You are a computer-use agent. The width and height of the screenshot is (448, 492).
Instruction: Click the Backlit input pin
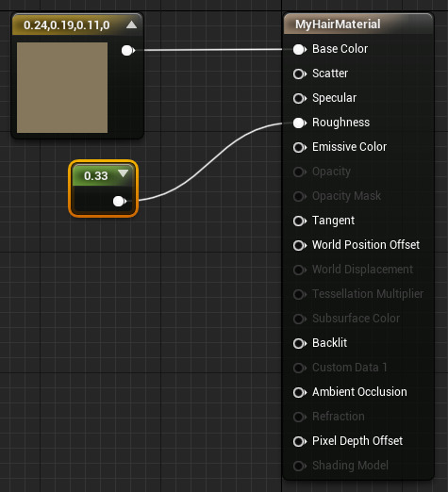(300, 343)
